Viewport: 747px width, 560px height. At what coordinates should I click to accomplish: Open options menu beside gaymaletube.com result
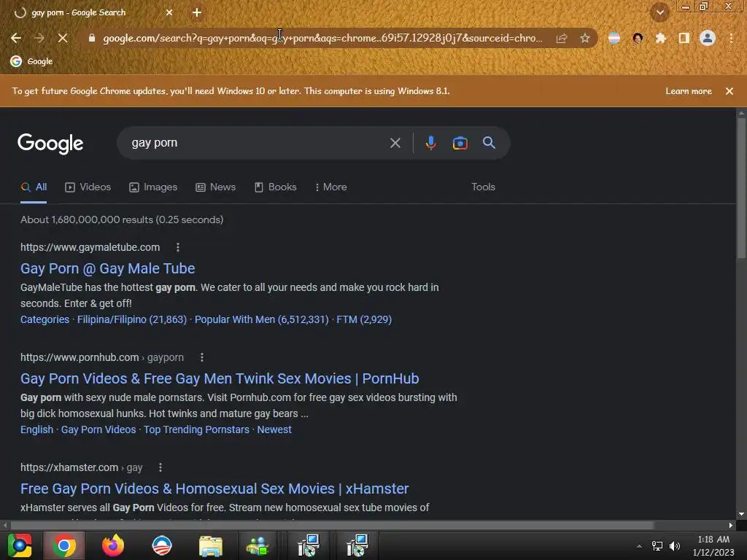[178, 247]
